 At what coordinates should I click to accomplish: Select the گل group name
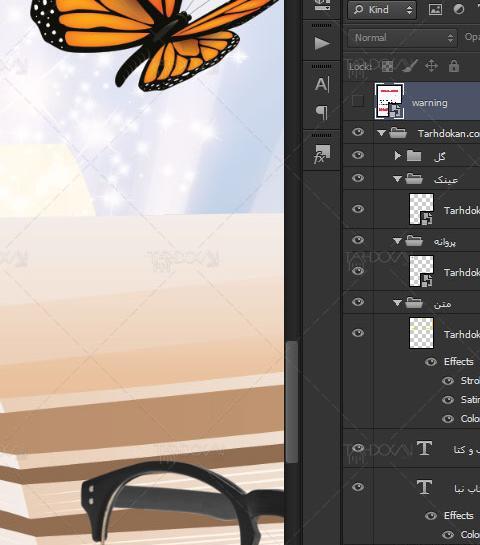(440, 156)
